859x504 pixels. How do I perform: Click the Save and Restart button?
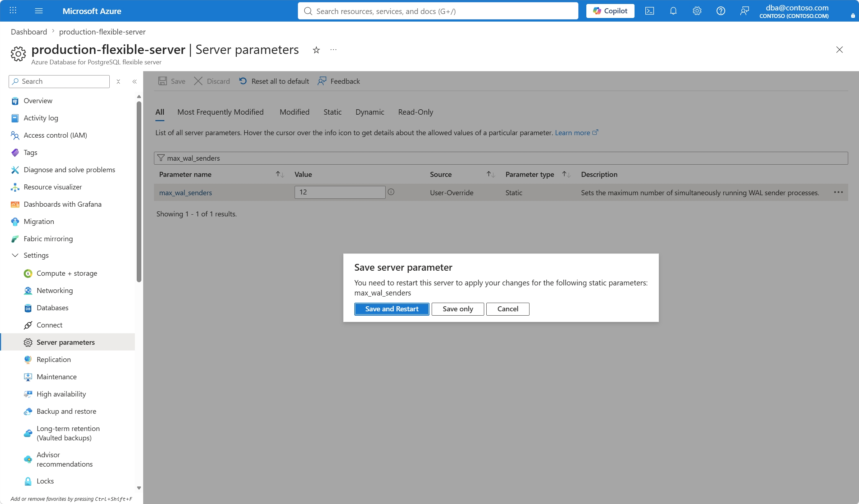[x=392, y=309]
